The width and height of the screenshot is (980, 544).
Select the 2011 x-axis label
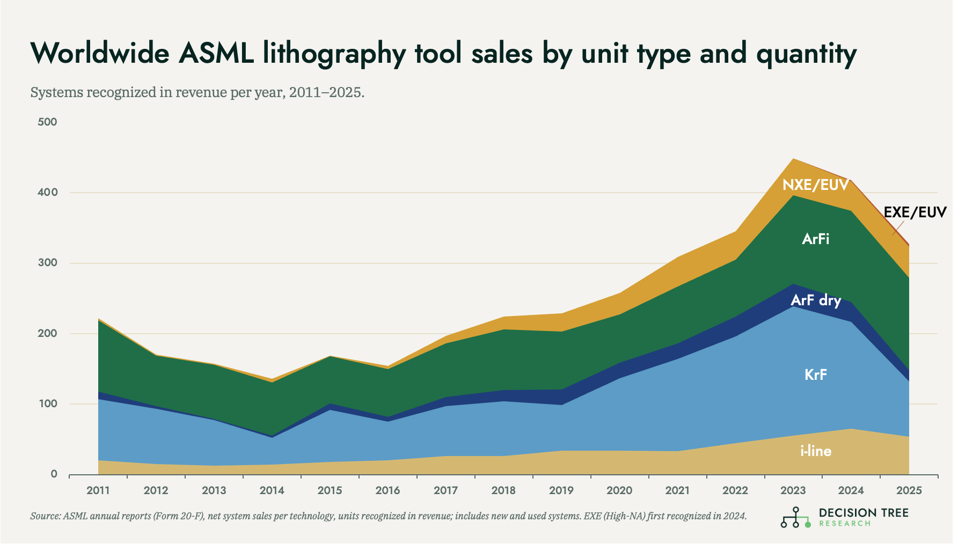pyautogui.click(x=98, y=490)
